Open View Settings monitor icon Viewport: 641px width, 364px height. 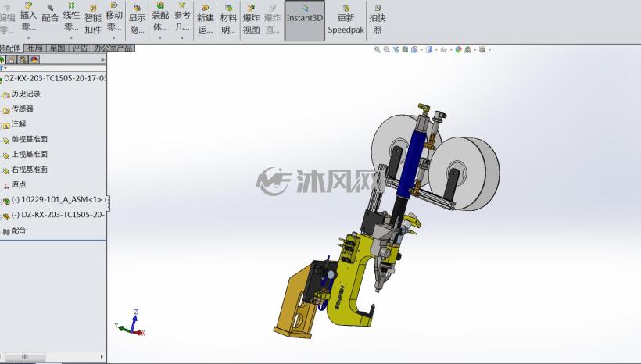pyautogui.click(x=482, y=49)
